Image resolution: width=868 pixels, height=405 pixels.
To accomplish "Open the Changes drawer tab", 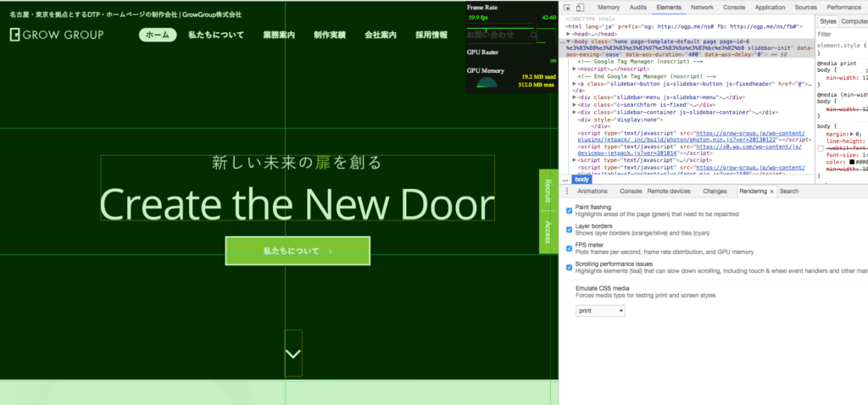I will point(715,191).
